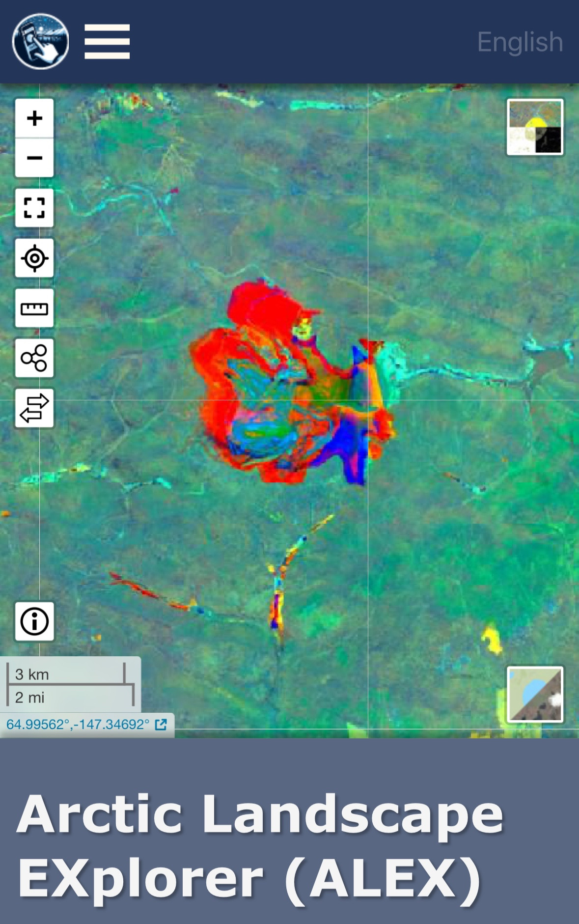The width and height of the screenshot is (579, 924).
Task: Open the hamburger navigation menu
Action: pos(107,41)
